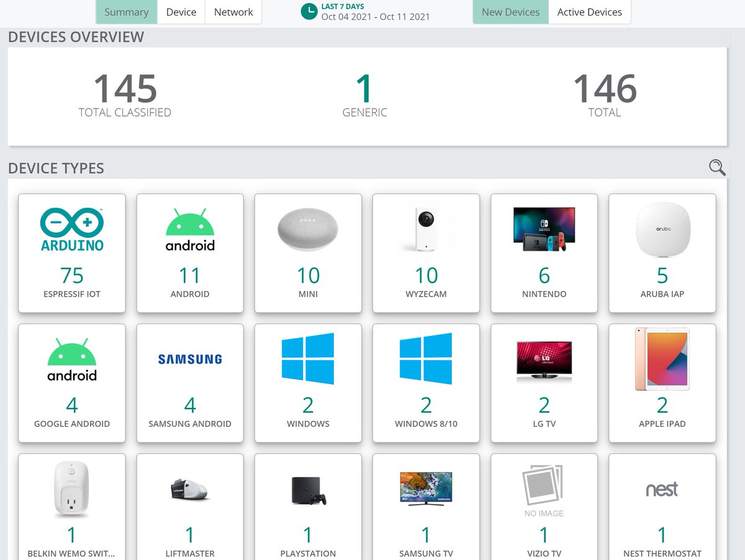Click the Google Mini speaker image
This screenshot has height=560, width=745.
tap(308, 229)
